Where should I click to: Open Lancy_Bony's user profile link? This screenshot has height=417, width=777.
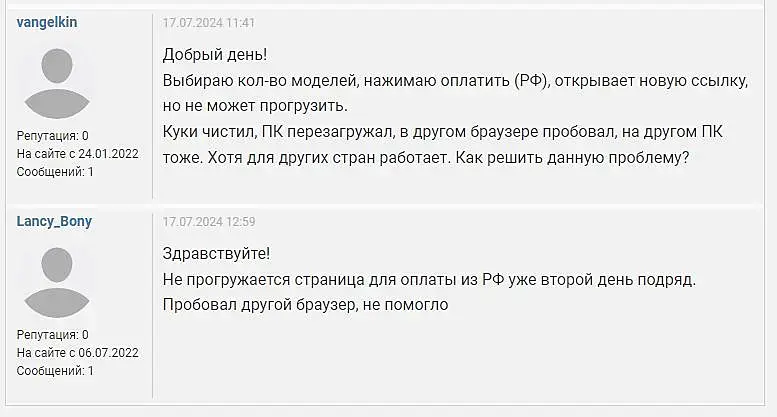(54, 221)
